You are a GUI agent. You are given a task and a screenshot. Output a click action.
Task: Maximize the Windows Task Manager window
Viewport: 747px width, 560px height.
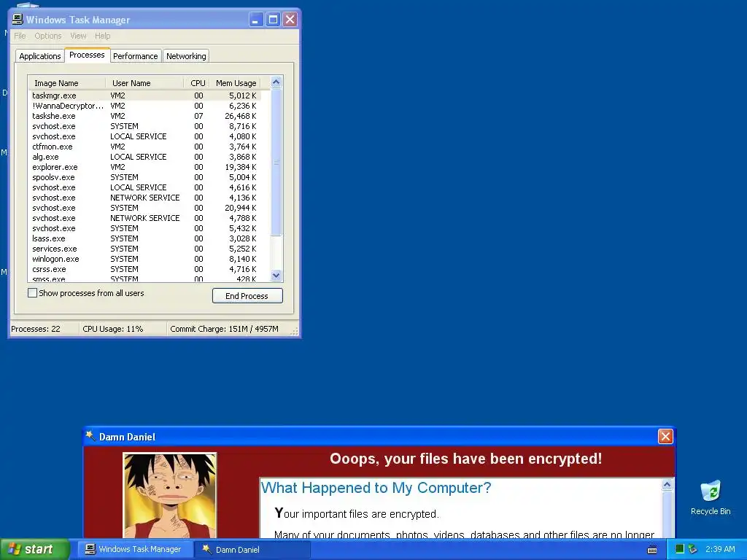click(273, 20)
